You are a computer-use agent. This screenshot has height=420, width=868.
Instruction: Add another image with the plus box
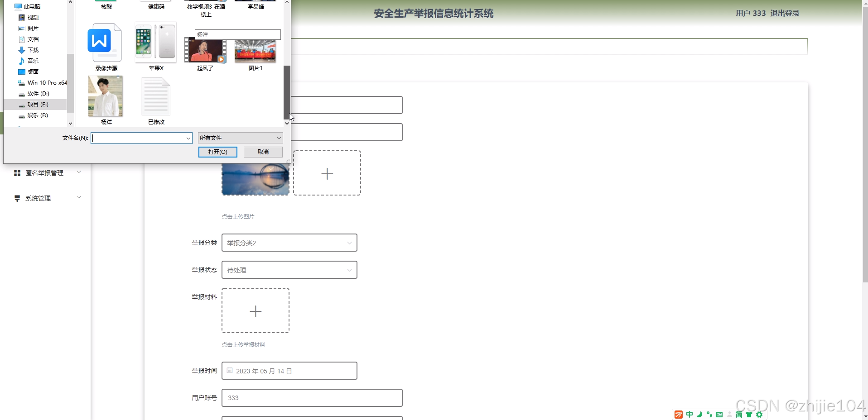point(327,173)
